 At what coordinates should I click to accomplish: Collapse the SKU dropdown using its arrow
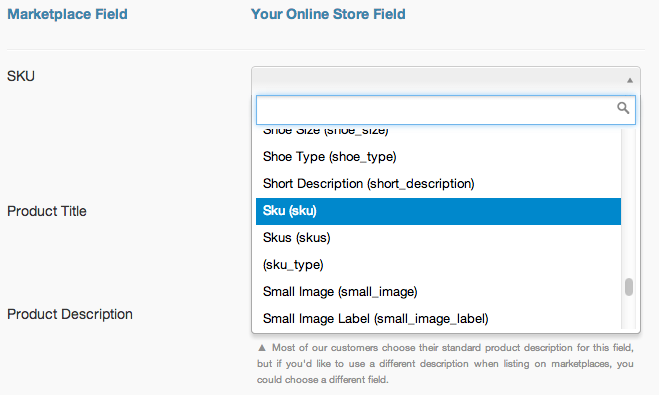tap(630, 80)
